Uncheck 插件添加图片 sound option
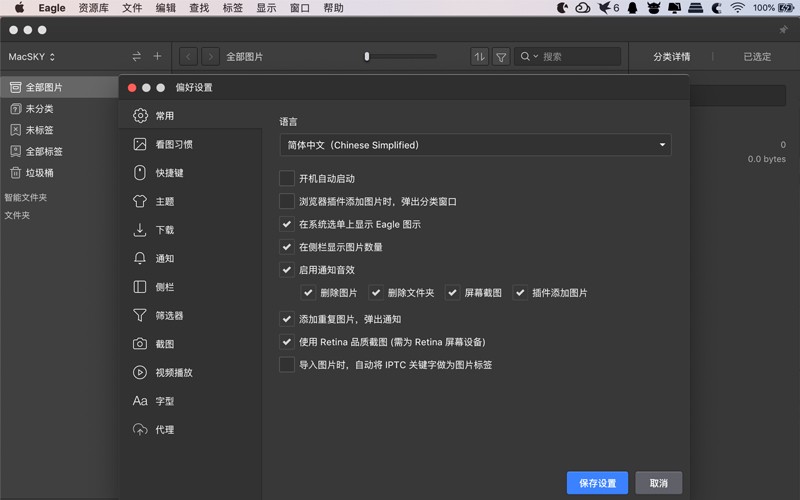Viewport: 800px width, 500px height. point(520,293)
